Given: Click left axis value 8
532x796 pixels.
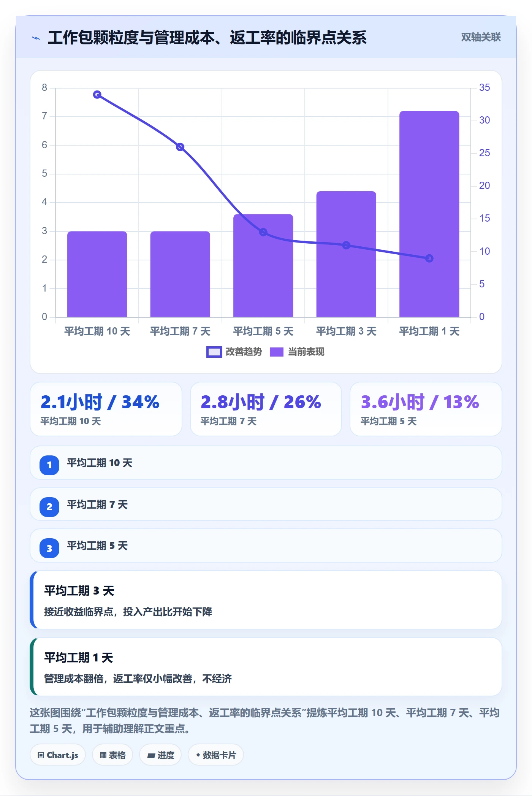Looking at the screenshot, I should (44, 87).
